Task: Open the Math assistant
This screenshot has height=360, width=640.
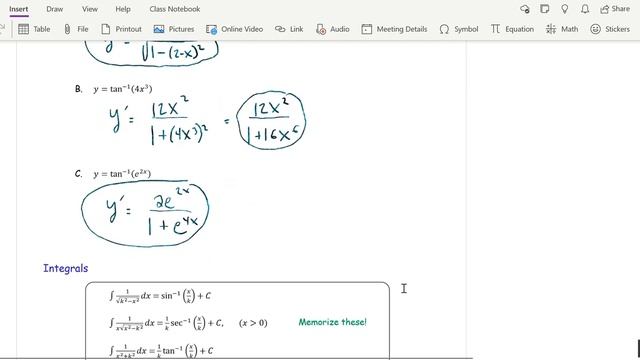Action: (562, 29)
